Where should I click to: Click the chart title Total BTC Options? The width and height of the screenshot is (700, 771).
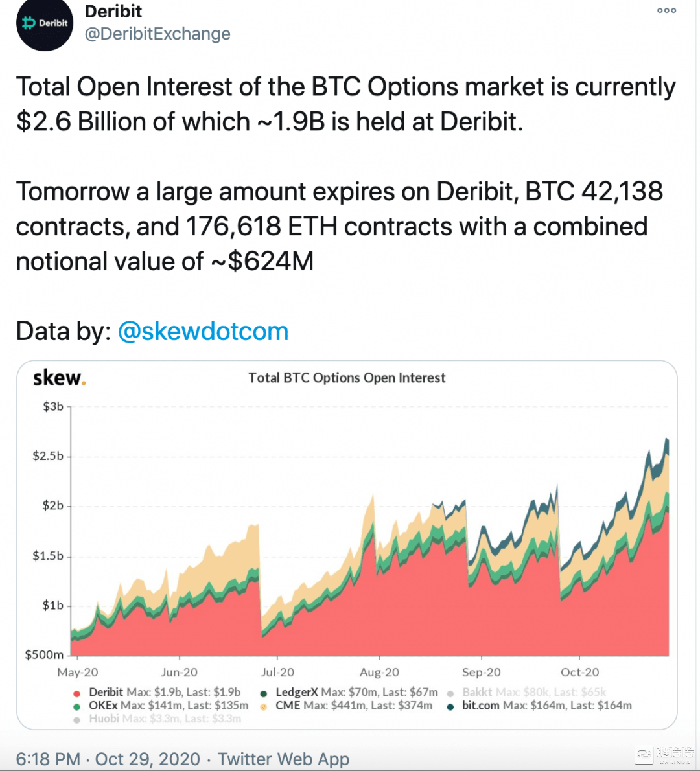point(347,378)
